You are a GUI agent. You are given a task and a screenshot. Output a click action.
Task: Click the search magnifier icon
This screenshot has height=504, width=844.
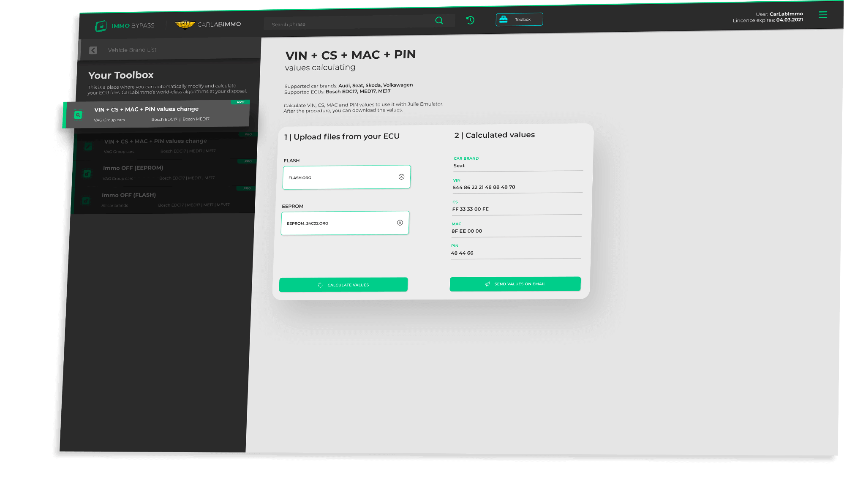click(x=439, y=20)
